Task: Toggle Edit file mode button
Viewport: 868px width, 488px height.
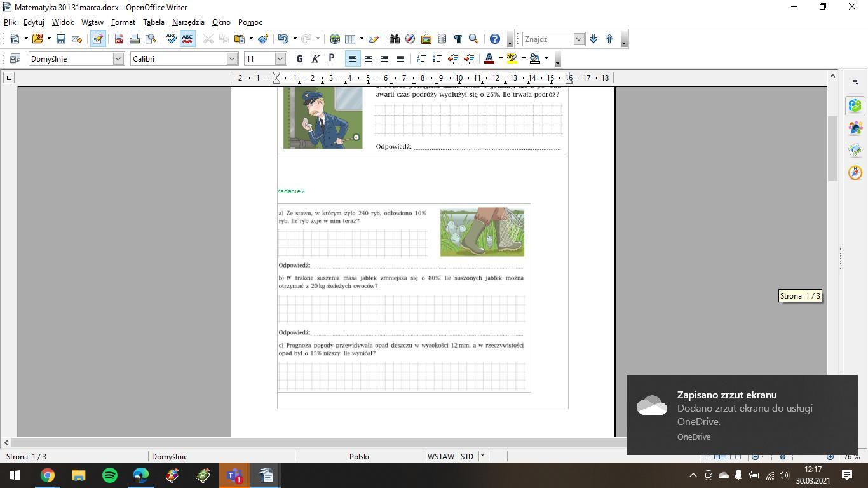Action: pos(98,39)
